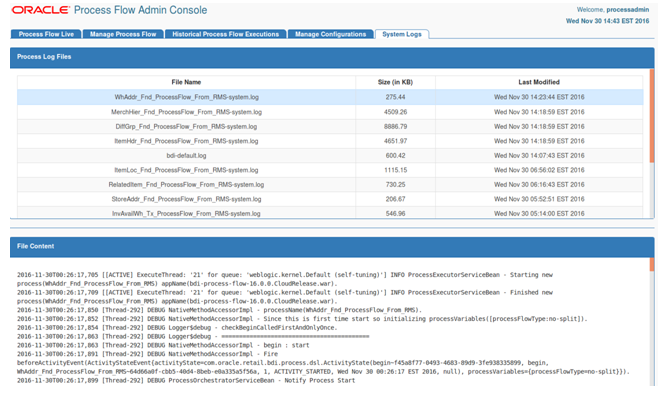The height and width of the screenshot is (395, 660).
Task: Select ItemLoc_Fnd_ProcessFlow_From_RMS-system.log file
Action: click(x=186, y=170)
